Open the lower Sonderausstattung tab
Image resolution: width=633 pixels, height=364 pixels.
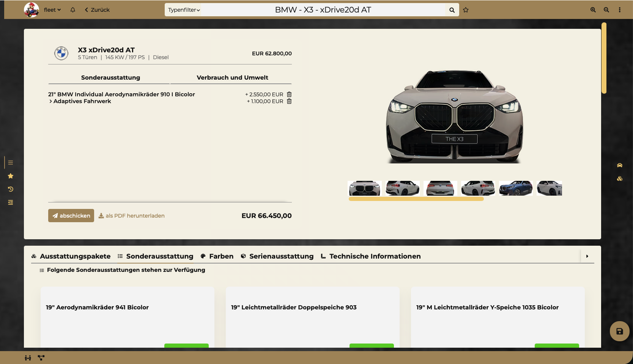pos(156,256)
